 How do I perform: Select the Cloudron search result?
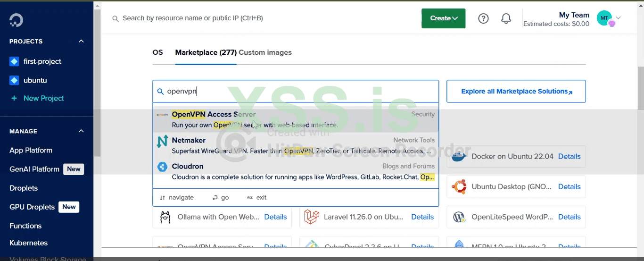[x=296, y=172]
